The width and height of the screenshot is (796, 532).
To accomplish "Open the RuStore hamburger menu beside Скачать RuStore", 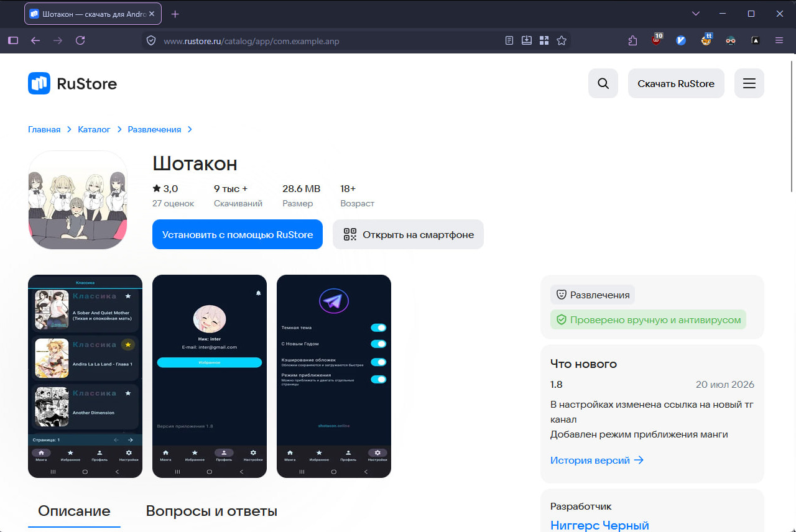I will coord(749,83).
